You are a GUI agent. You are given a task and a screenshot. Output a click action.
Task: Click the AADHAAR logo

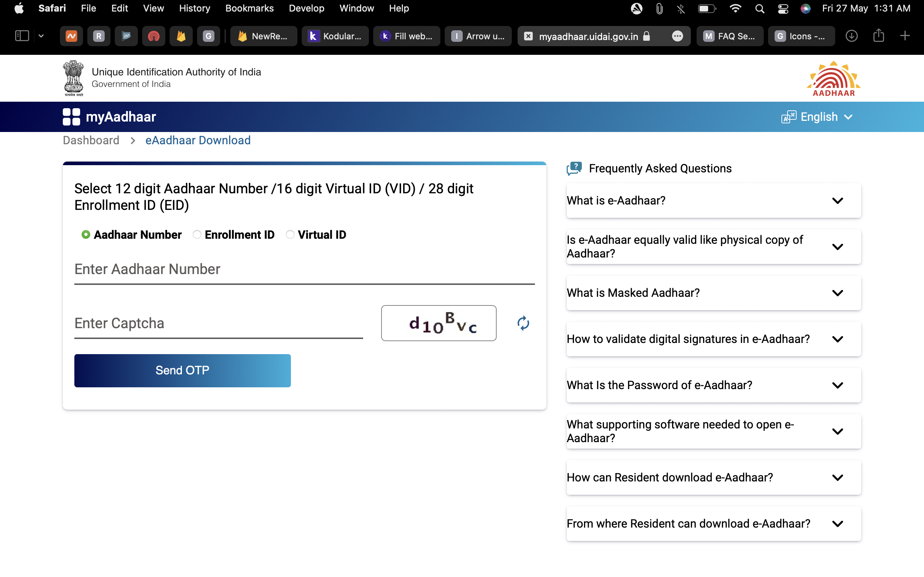(833, 79)
